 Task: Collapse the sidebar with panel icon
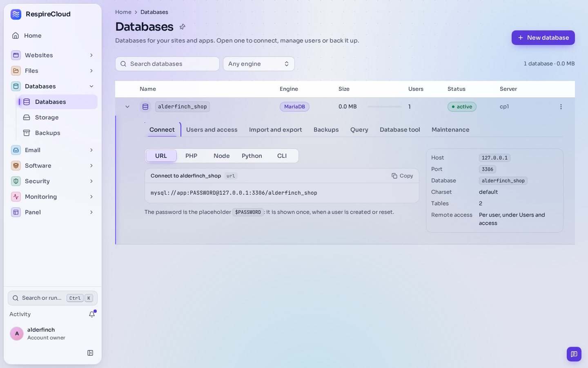pyautogui.click(x=90, y=353)
